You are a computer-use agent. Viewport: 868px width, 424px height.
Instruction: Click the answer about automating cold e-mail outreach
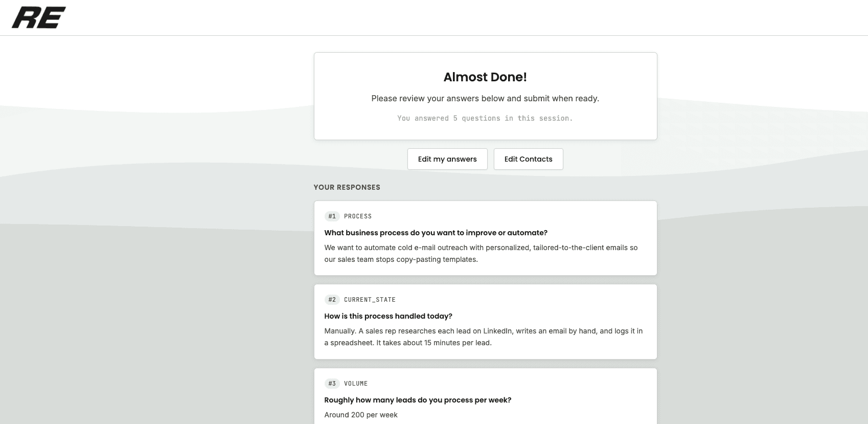481,253
